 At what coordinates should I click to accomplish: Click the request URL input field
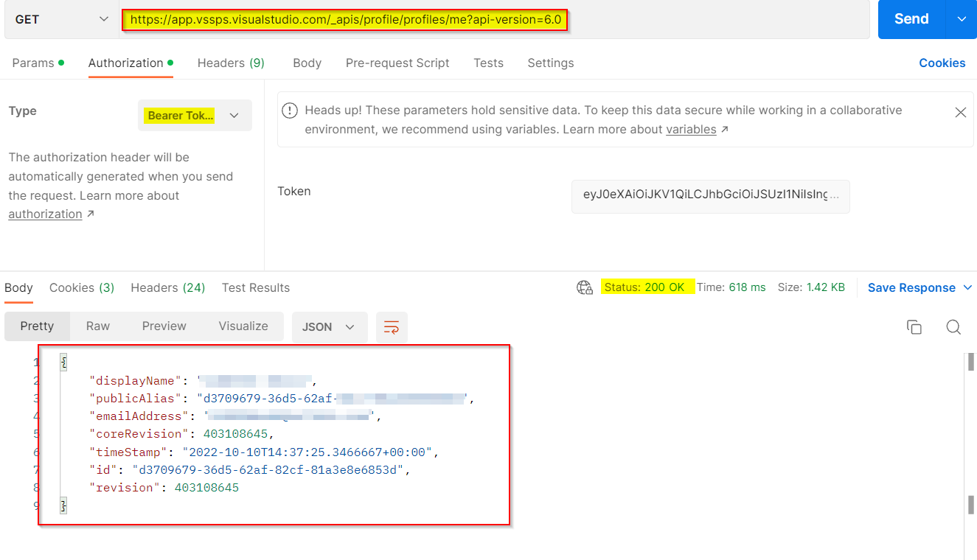point(495,19)
